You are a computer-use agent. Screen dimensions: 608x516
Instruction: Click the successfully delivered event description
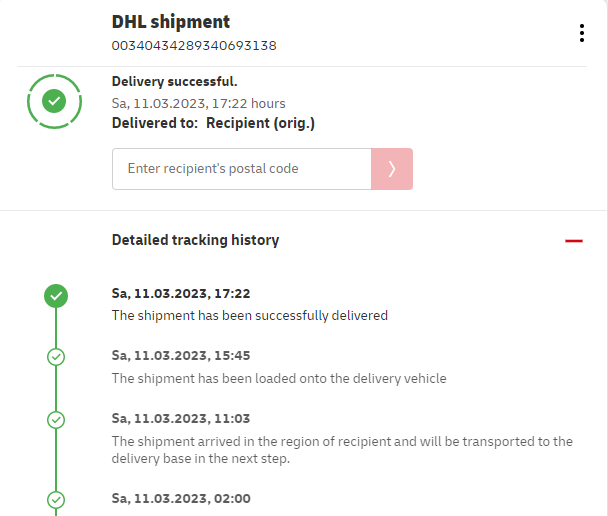pos(249,315)
